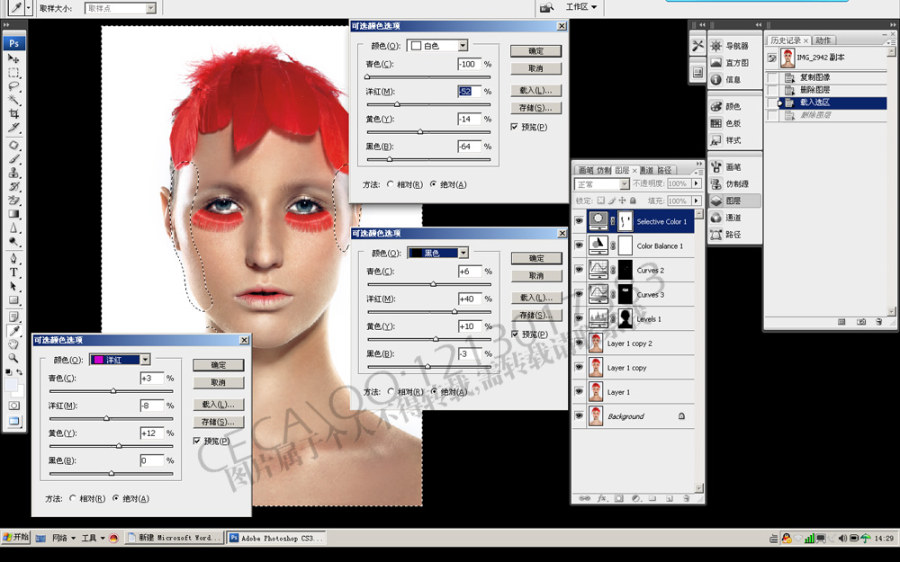Viewport: 900px width, 562px height.
Task: Open the layer blend mode dropdown
Action: 602,184
